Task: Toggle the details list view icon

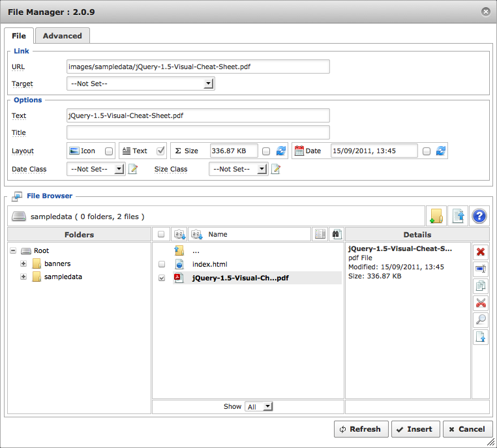Action: 320,235
